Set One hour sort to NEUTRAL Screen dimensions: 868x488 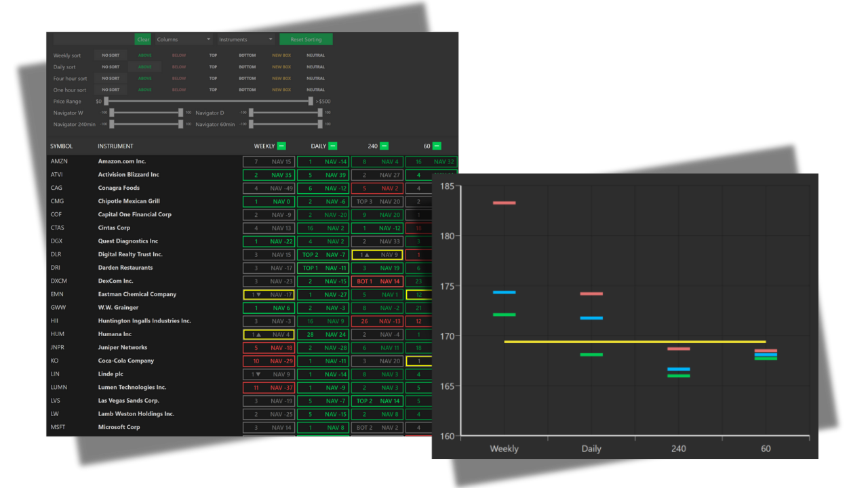point(315,89)
